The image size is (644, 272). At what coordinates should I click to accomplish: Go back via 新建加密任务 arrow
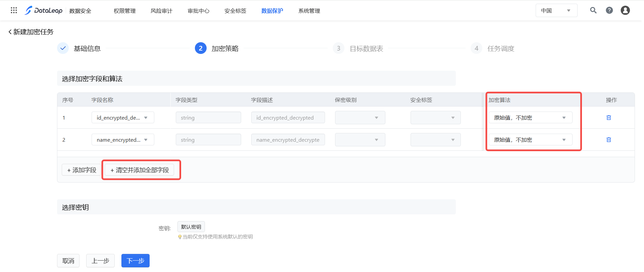10,32
